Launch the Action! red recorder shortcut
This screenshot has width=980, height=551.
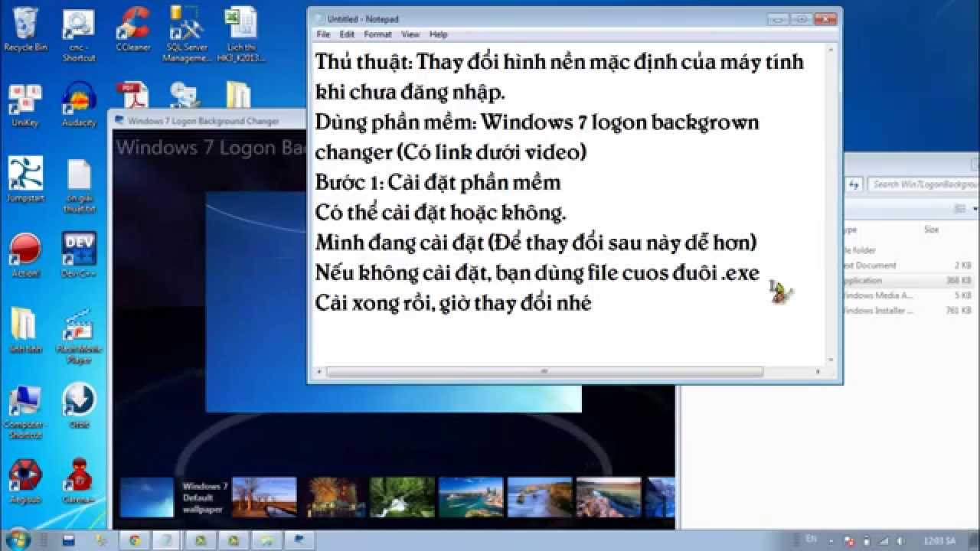tap(25, 256)
